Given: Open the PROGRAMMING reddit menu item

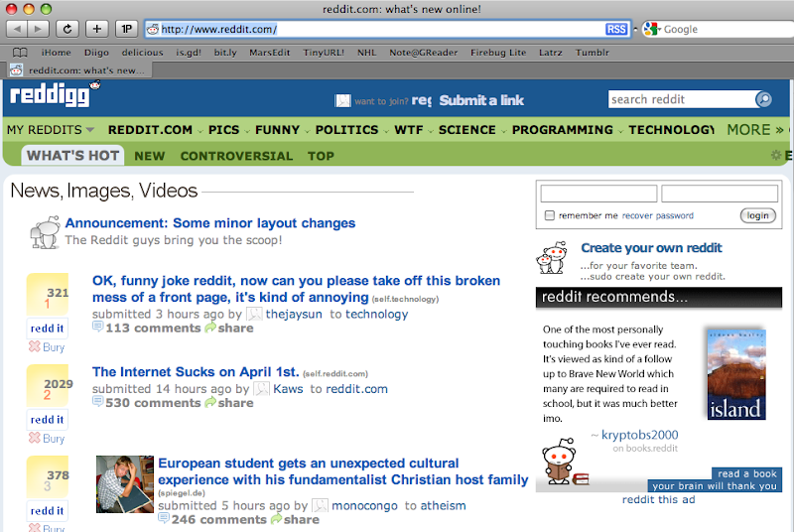Looking at the screenshot, I should (562, 130).
